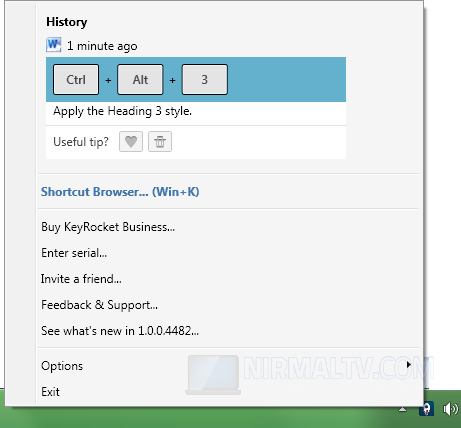
Task: Click 'Apply the Heading 3 style.' text
Action: pyautogui.click(x=122, y=111)
